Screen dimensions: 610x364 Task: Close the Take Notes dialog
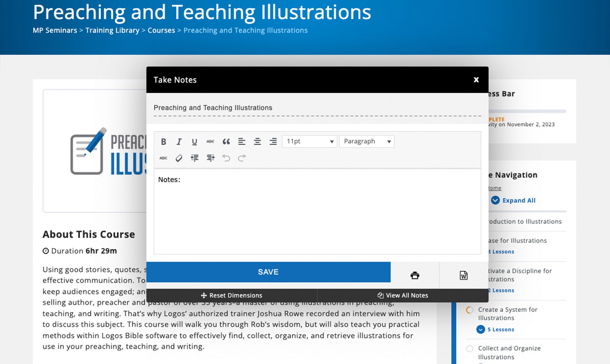(476, 80)
